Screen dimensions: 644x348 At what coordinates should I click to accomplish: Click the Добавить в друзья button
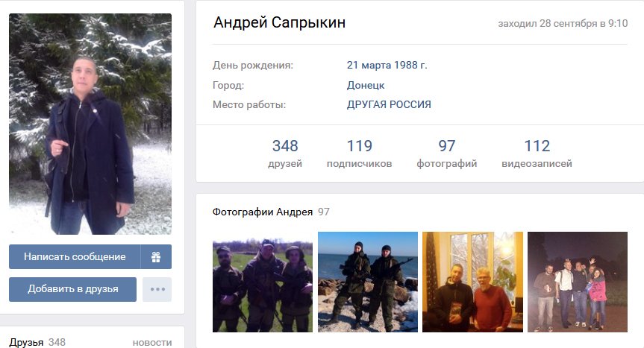(72, 289)
